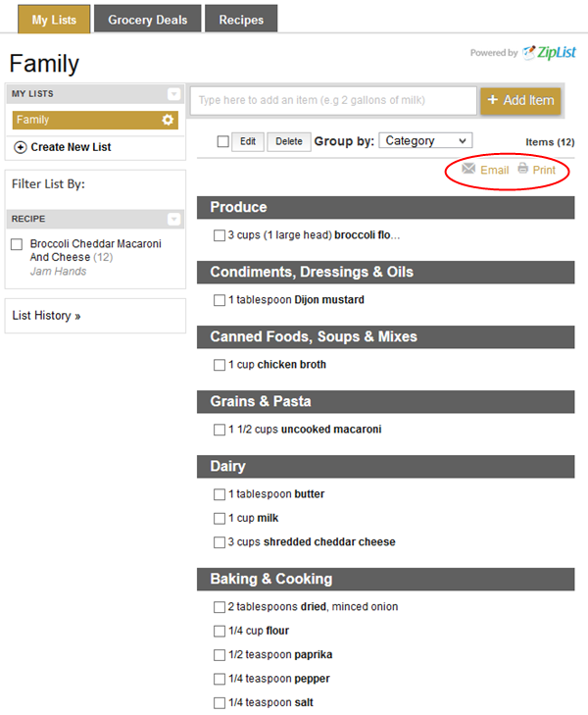The image size is (588, 715).
Task: Click the Dairy category header
Action: point(386,467)
